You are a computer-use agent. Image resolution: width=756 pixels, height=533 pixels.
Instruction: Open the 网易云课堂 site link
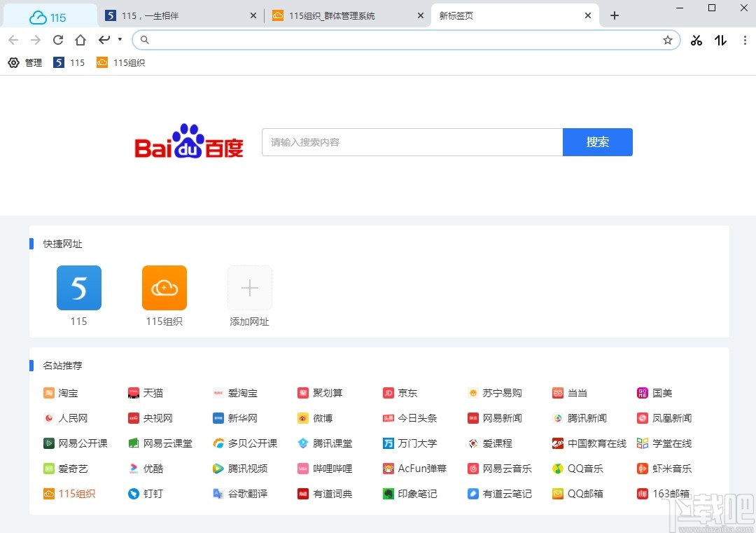coord(160,443)
